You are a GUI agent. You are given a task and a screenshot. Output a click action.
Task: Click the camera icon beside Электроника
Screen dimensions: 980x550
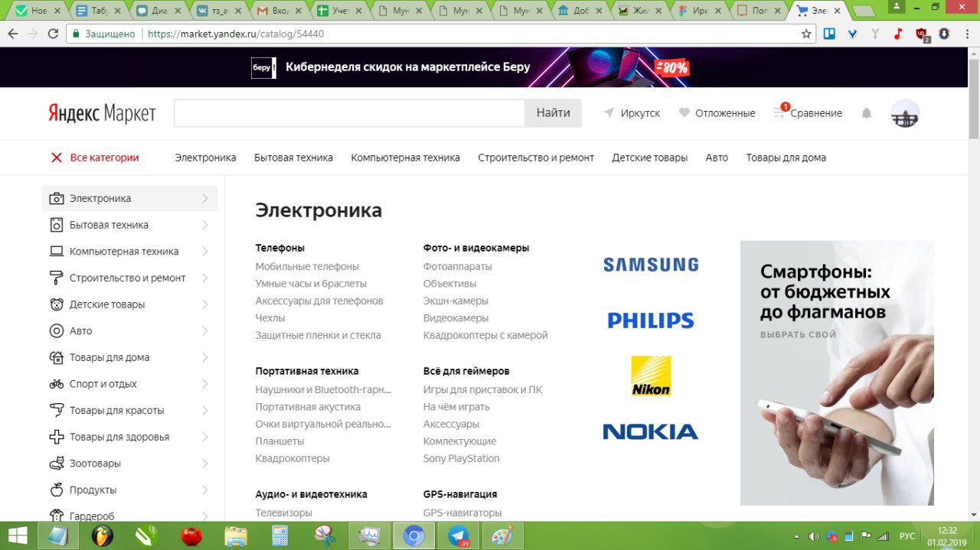(57, 198)
